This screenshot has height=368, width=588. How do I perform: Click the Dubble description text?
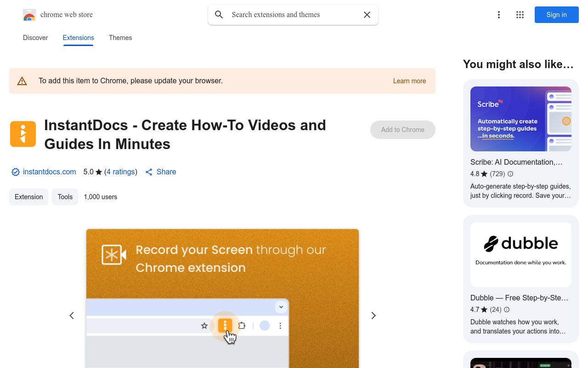coord(518,327)
